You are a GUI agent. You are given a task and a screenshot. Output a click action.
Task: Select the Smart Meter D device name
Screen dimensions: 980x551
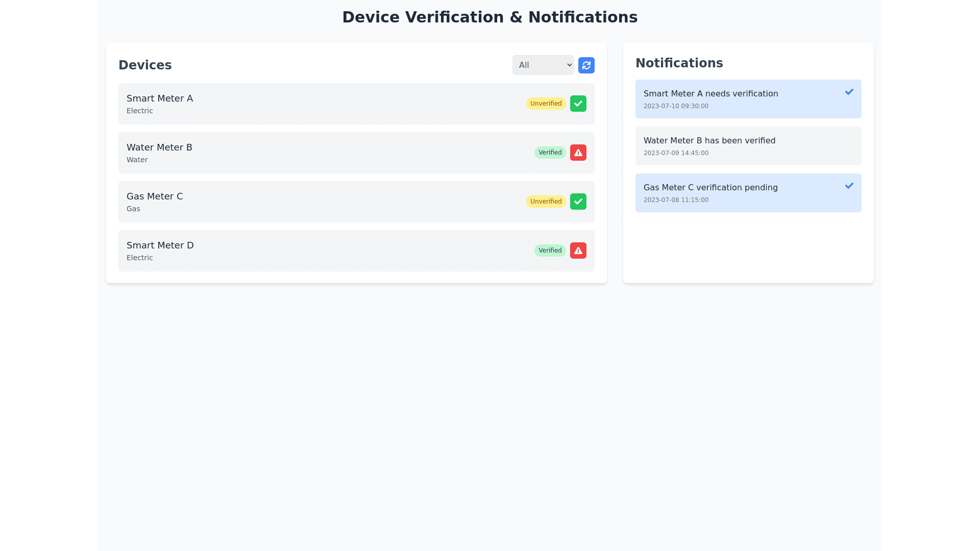160,245
